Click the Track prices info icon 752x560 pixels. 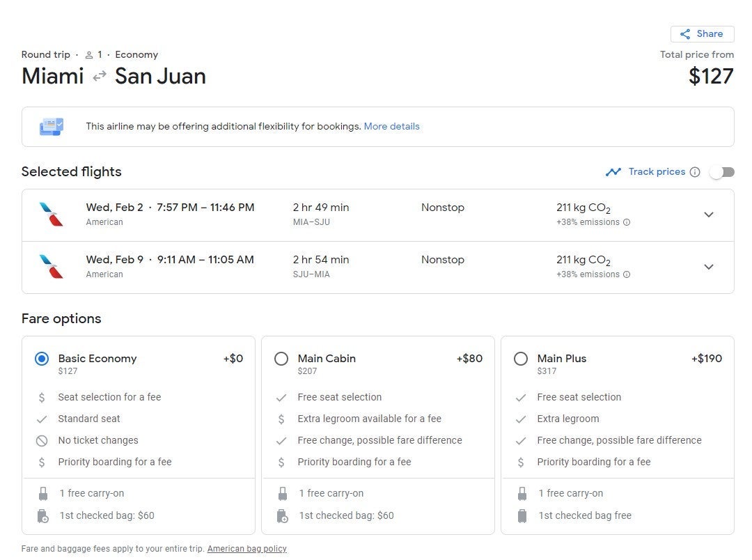click(x=694, y=172)
